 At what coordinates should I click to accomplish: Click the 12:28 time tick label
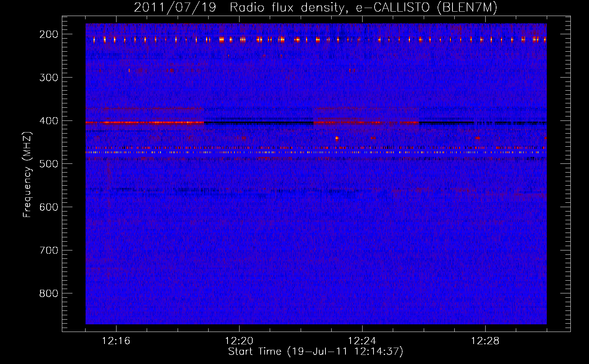click(x=485, y=341)
